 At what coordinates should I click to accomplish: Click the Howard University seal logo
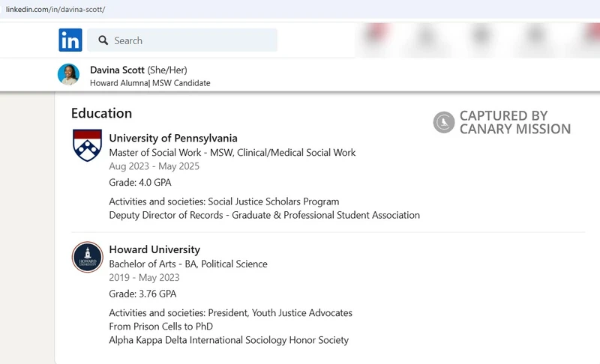pos(87,257)
